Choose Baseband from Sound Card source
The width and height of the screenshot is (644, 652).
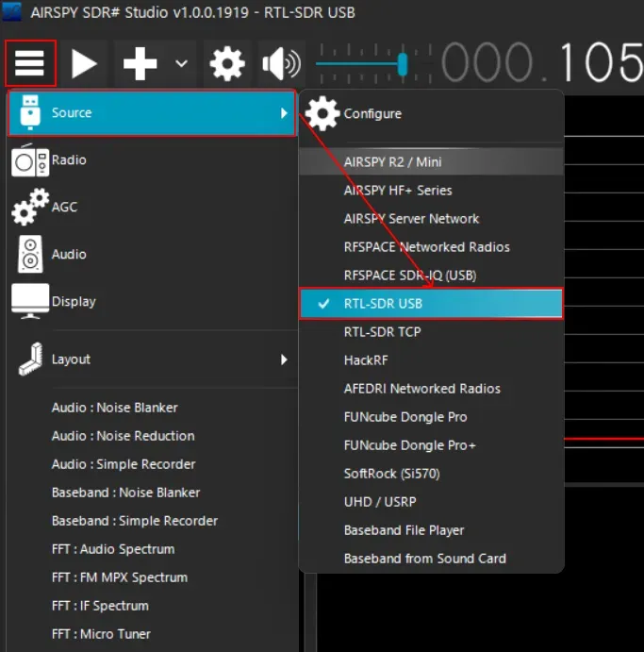[x=431, y=558]
